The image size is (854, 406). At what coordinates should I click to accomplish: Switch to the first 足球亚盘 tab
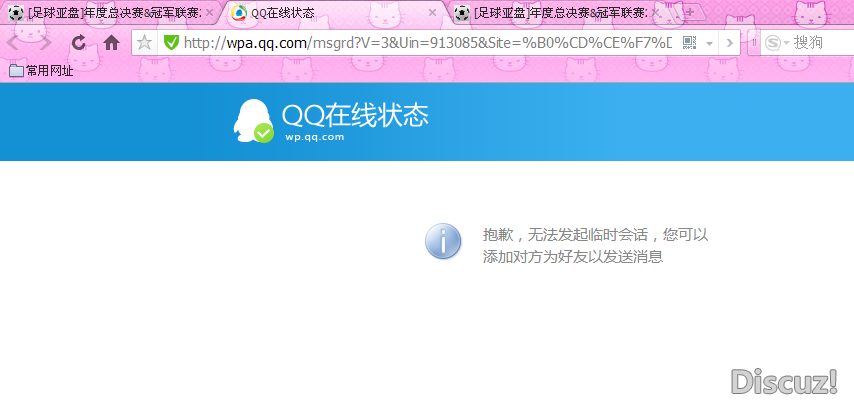pyautogui.click(x=111, y=13)
